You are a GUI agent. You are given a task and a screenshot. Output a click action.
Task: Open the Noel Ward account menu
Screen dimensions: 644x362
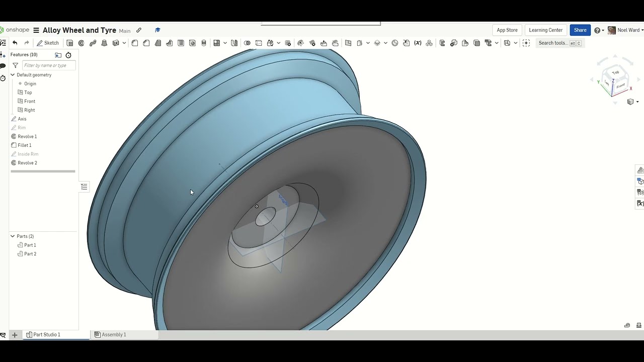pyautogui.click(x=626, y=30)
